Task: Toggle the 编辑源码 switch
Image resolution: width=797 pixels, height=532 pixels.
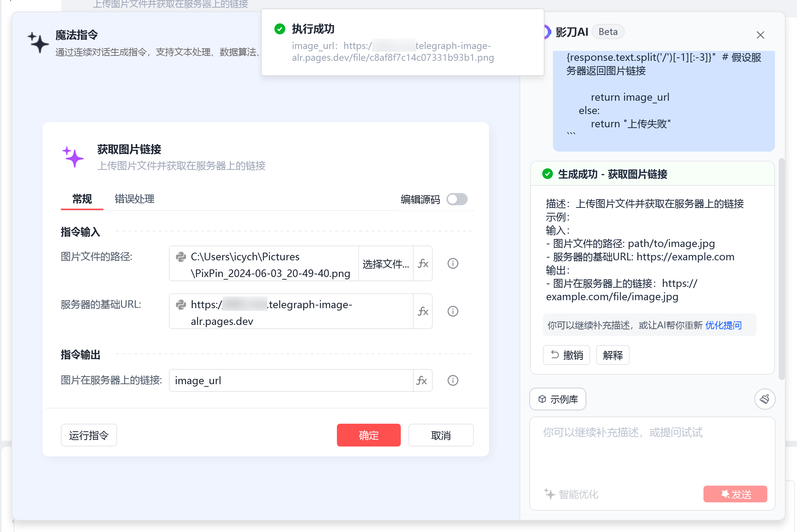Action: pos(457,199)
